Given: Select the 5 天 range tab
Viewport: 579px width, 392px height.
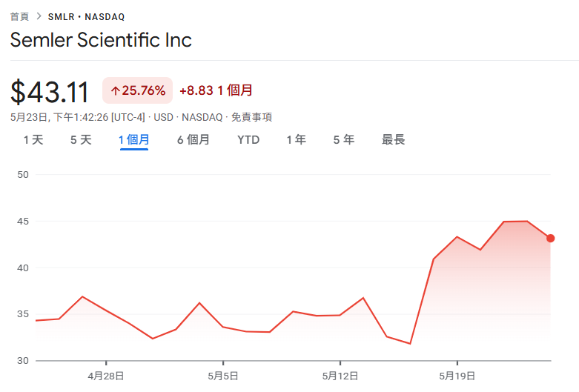Looking at the screenshot, I should (x=81, y=139).
